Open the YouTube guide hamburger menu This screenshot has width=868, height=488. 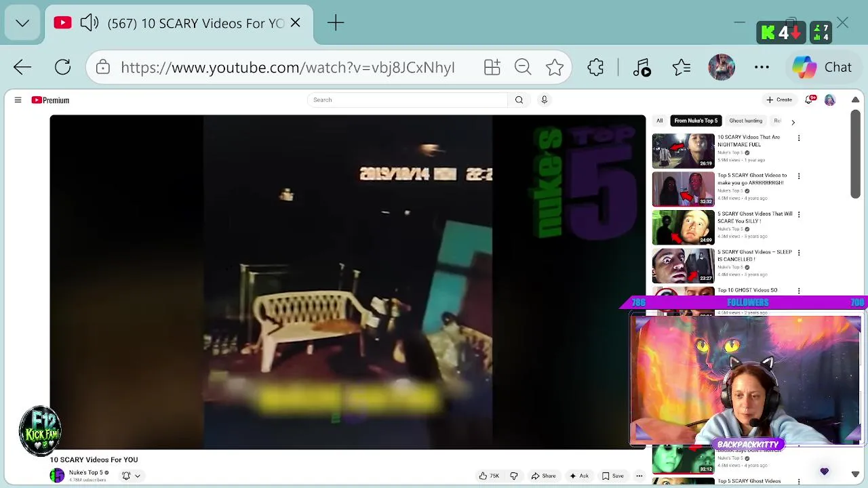point(18,100)
